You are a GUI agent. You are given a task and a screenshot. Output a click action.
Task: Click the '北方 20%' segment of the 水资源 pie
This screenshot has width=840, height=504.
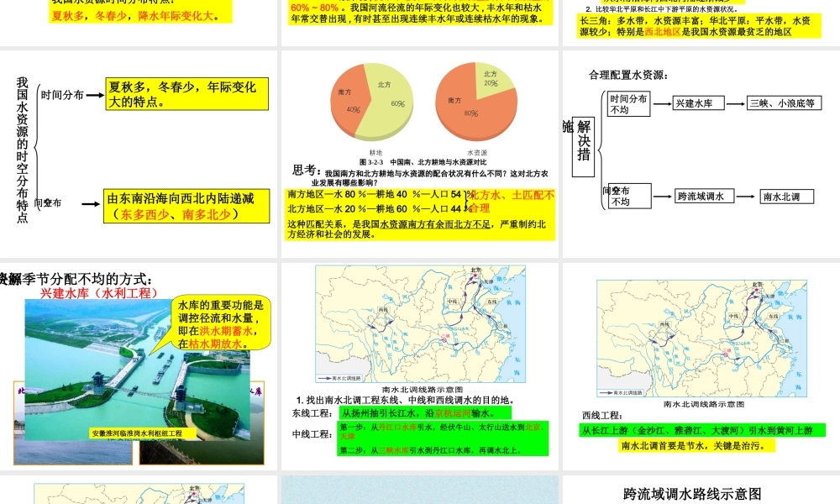click(493, 81)
